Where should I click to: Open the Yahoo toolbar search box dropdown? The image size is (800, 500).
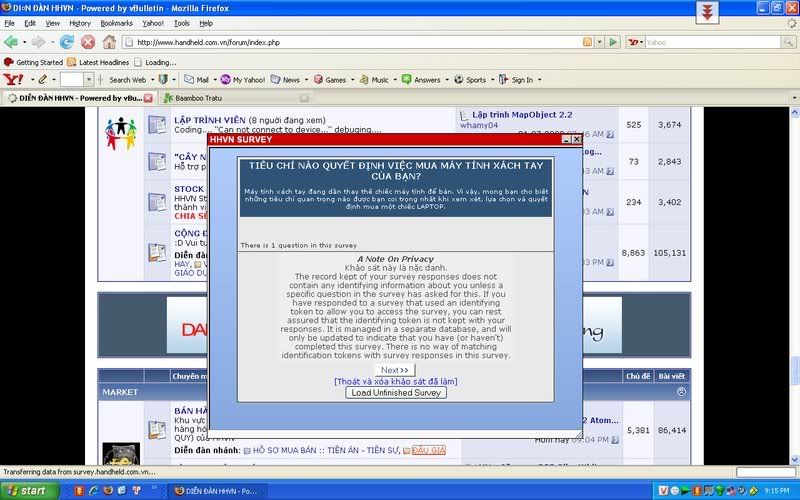(89, 80)
